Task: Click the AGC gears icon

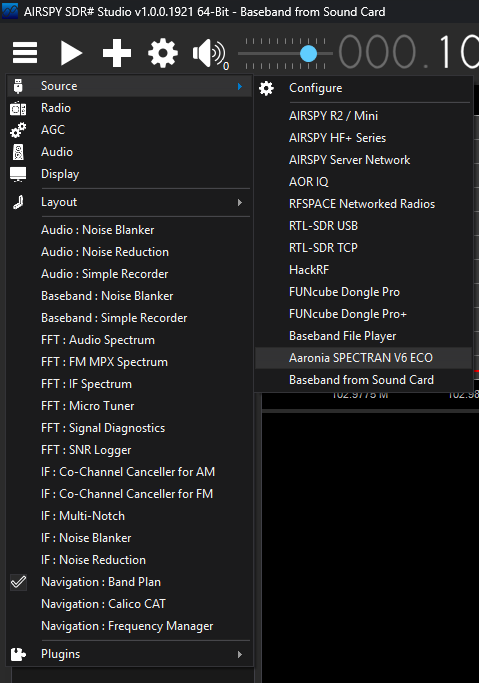Action: pyautogui.click(x=18, y=130)
